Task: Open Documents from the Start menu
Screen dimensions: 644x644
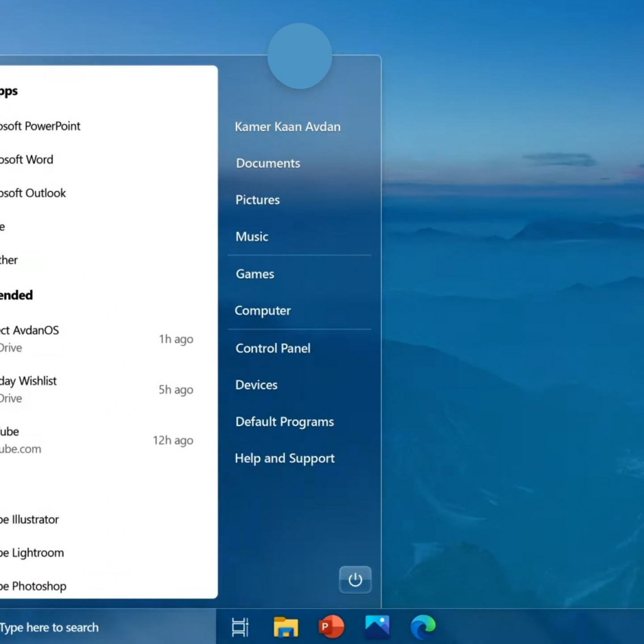Action: click(x=268, y=163)
